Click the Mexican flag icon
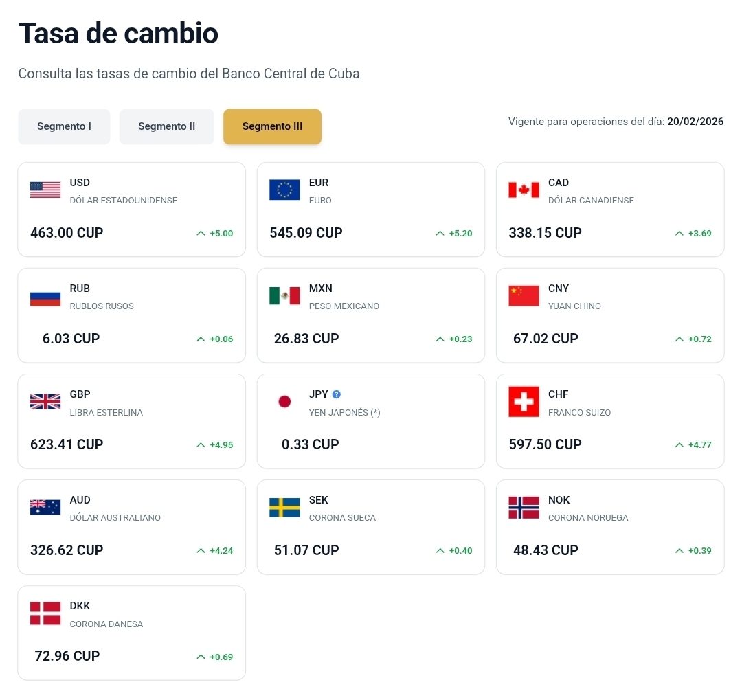This screenshot has width=742, height=700. 284,295
